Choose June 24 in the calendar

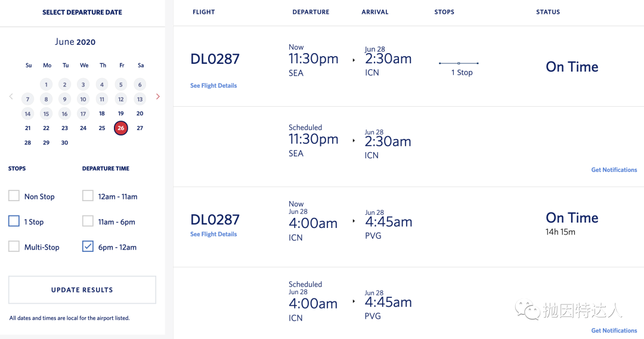point(83,128)
